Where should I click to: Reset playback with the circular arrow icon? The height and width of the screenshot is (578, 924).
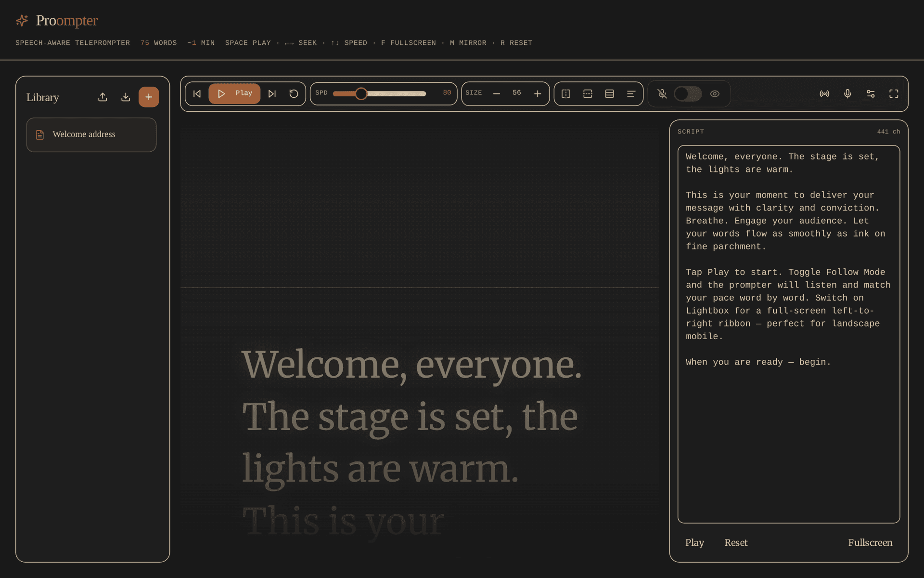(294, 93)
